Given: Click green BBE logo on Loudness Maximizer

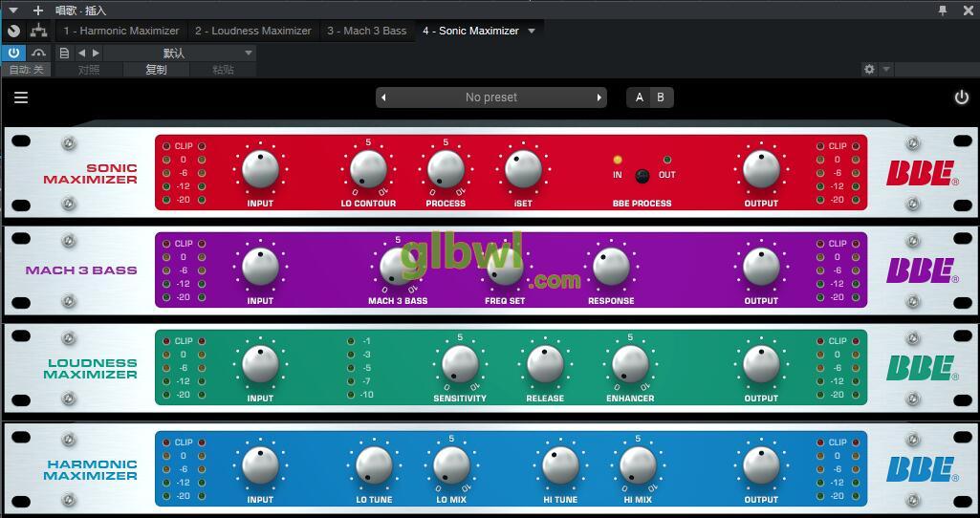Looking at the screenshot, I should click(922, 368).
